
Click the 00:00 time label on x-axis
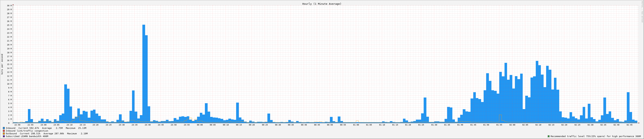(x=200, y=125)
